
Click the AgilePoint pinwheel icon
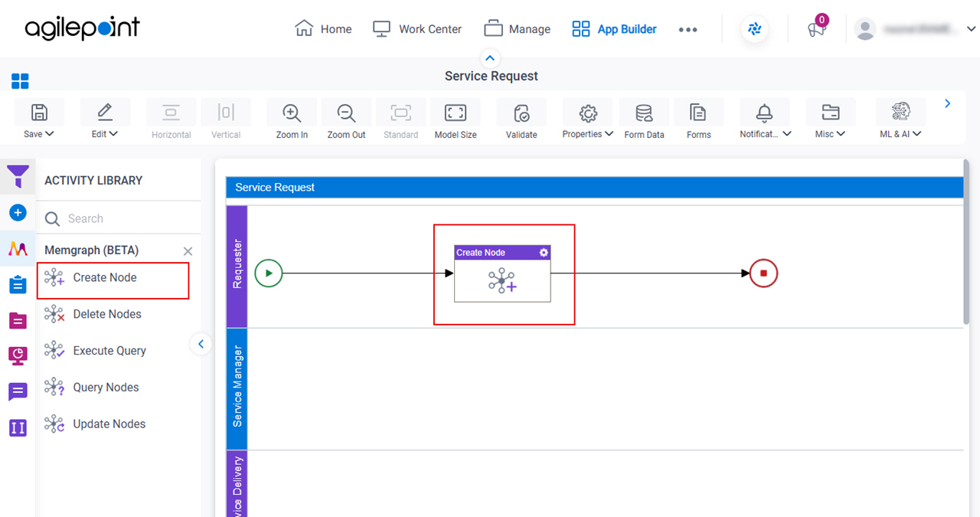tap(755, 29)
